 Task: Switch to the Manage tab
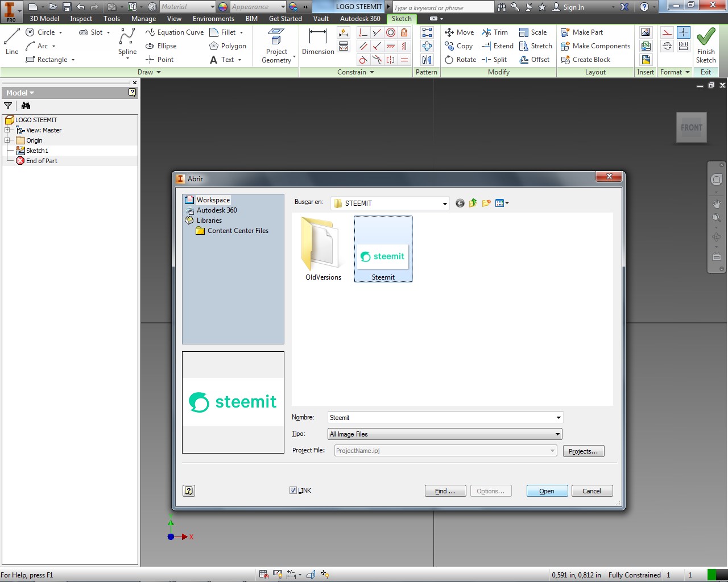click(x=143, y=19)
